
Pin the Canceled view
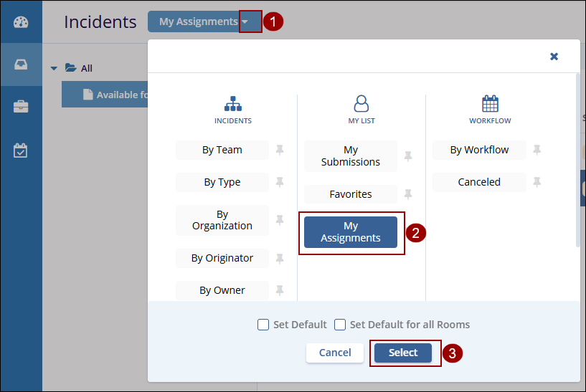click(x=537, y=182)
